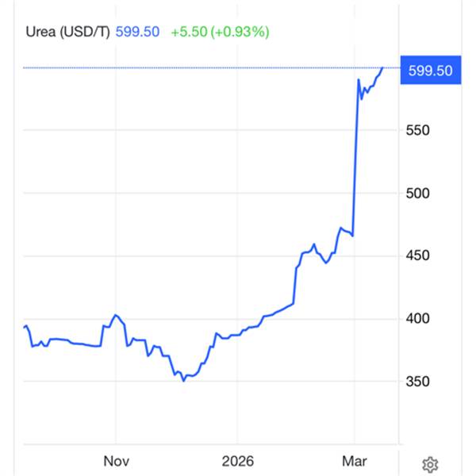Open chart settings gear icon
The image size is (476, 476).
430,464
